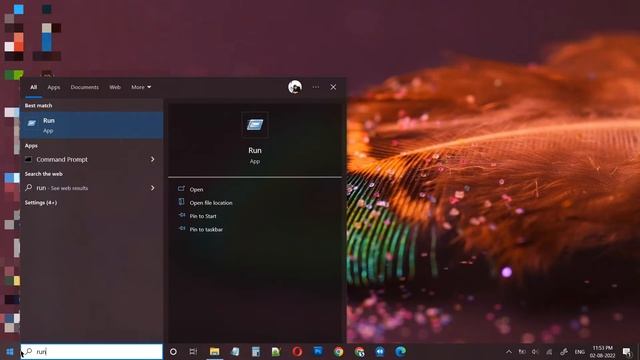Viewport: 640px width, 360px height.
Task: Click the volume speaker icon in tray
Action: pos(535,351)
